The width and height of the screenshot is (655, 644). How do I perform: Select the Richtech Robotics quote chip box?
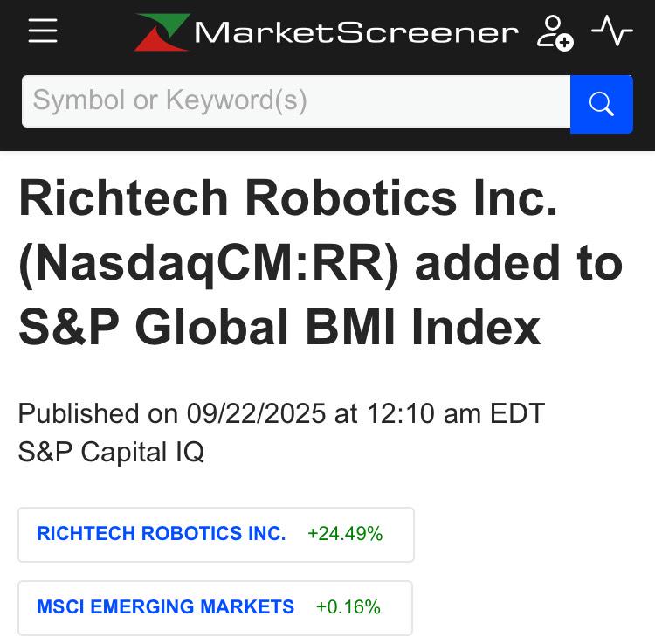click(216, 534)
